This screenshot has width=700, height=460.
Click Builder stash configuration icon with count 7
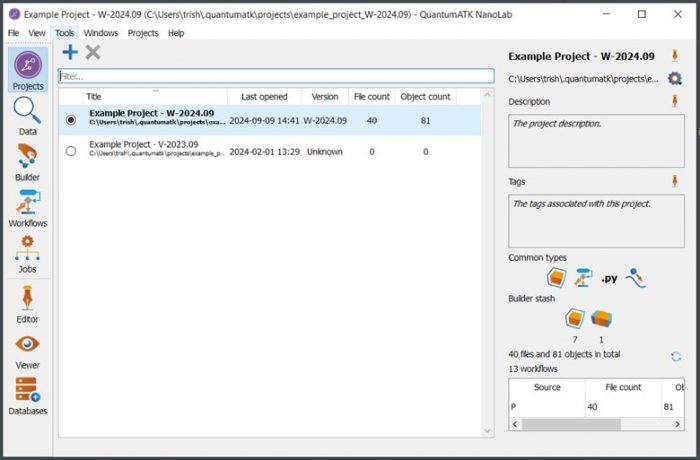(575, 318)
